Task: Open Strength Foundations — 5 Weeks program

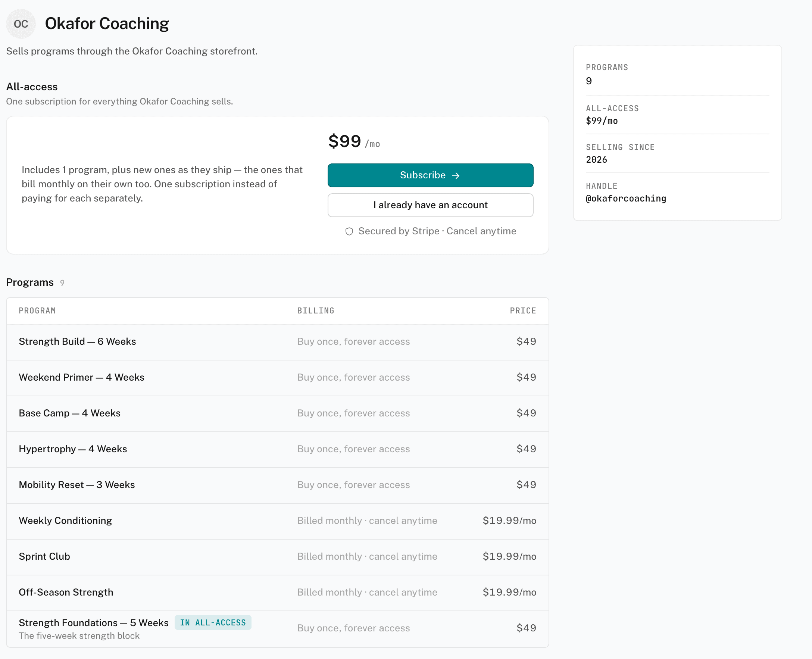Action: [277, 628]
